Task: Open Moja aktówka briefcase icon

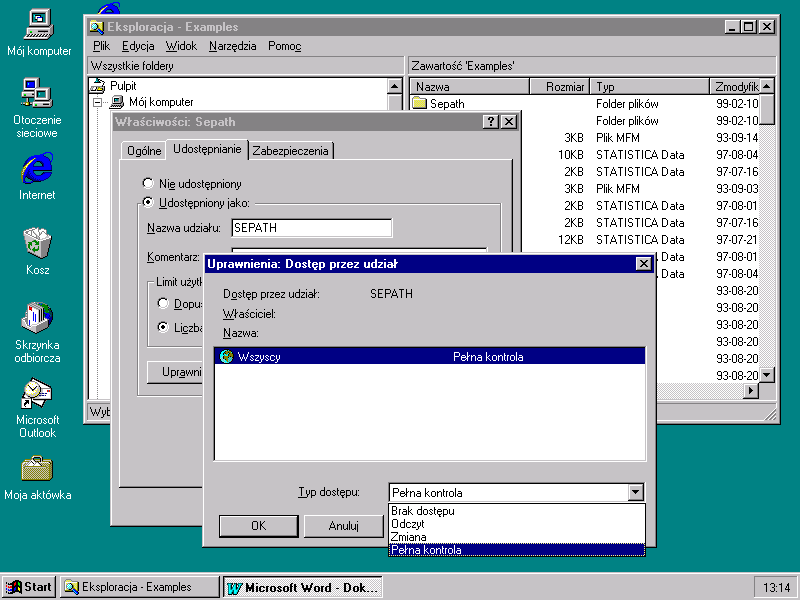Action: 37,468
